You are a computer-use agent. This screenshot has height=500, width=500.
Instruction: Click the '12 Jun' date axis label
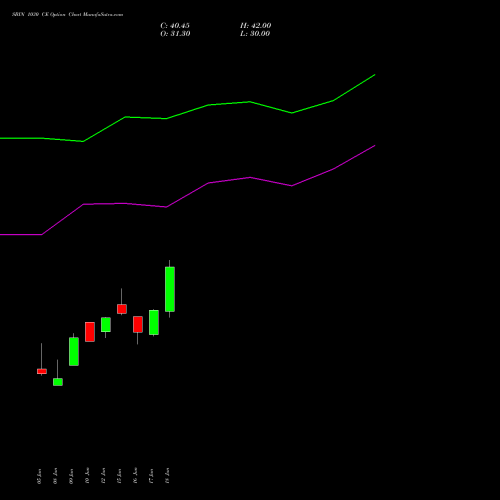(103, 476)
